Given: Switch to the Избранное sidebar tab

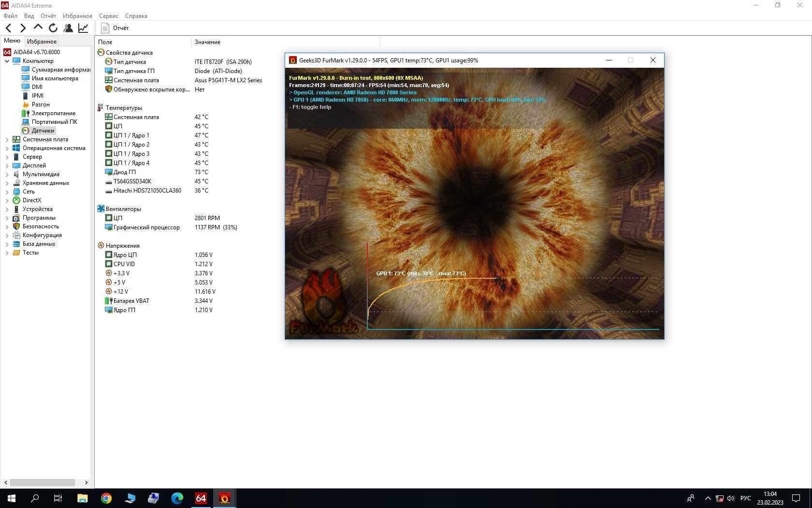Looking at the screenshot, I should [42, 42].
